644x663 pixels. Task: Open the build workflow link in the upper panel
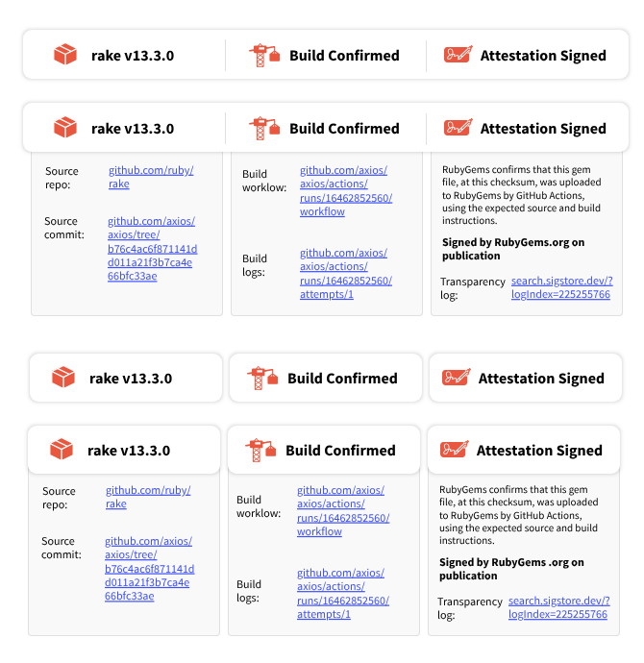click(345, 191)
